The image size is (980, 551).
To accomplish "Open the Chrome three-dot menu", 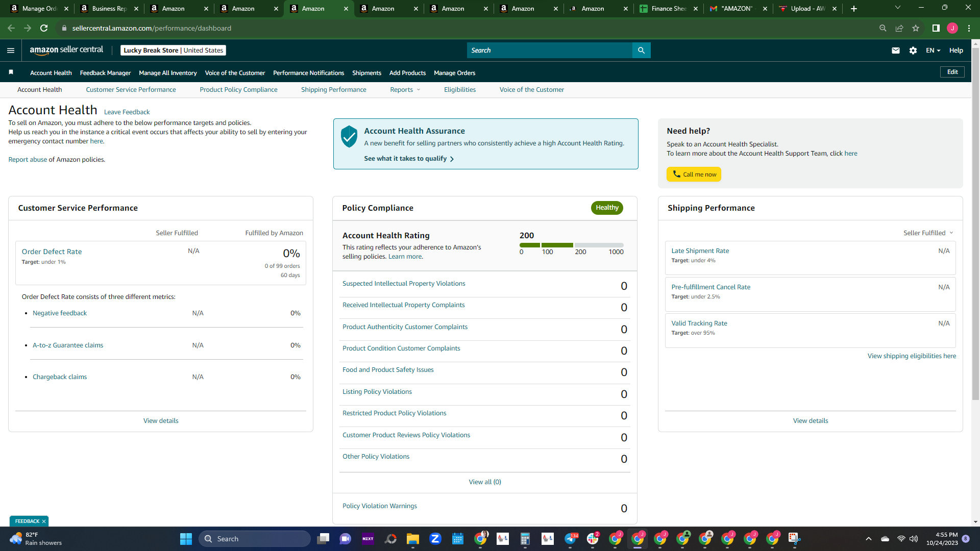I will click(969, 28).
